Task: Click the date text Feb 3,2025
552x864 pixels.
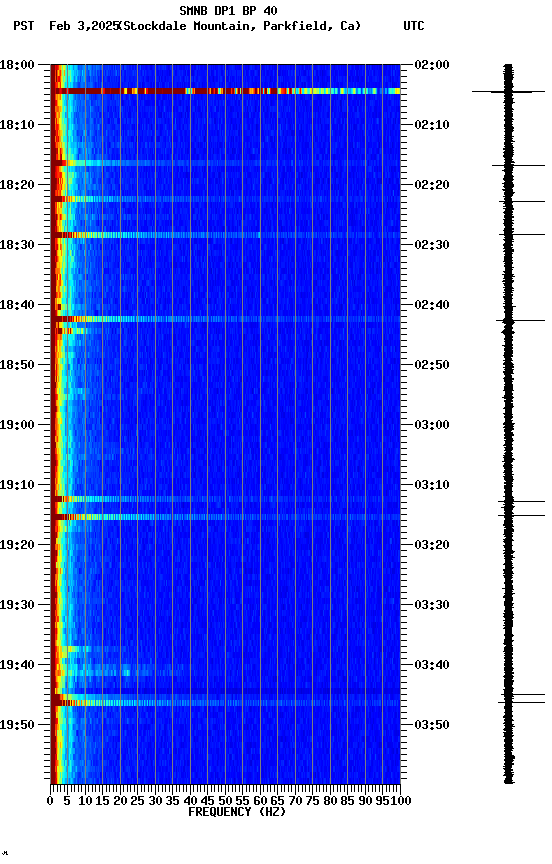Action: pyautogui.click(x=84, y=26)
